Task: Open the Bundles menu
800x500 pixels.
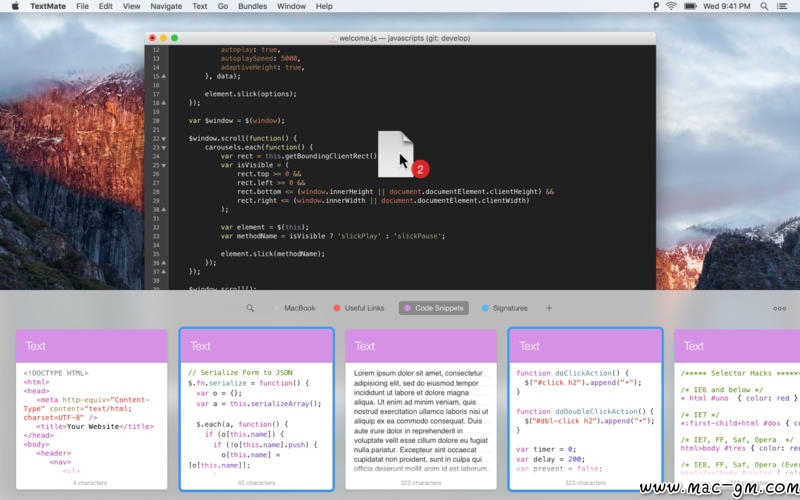Action: pos(252,6)
